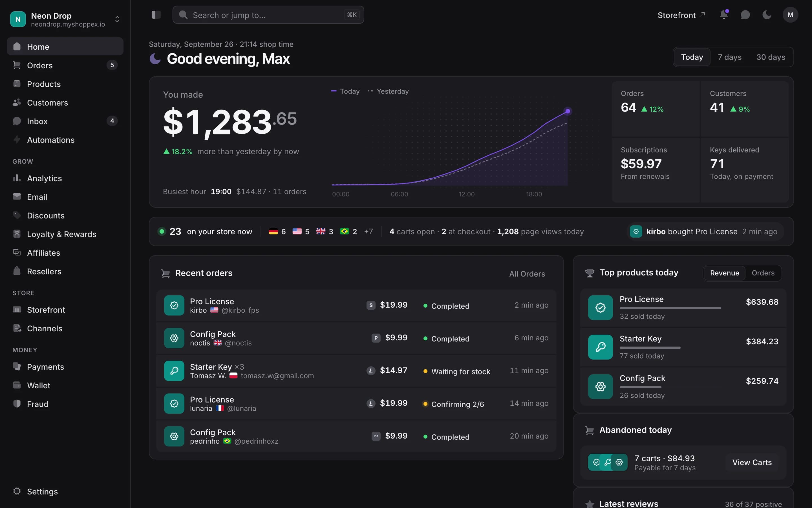Click the Fraud shield icon

click(17, 404)
